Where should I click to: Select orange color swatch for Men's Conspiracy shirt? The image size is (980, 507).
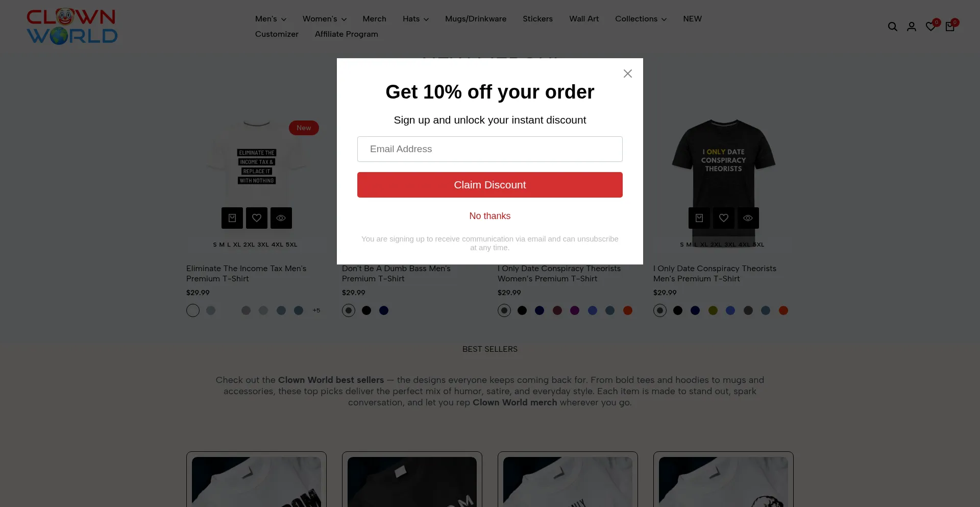click(783, 310)
